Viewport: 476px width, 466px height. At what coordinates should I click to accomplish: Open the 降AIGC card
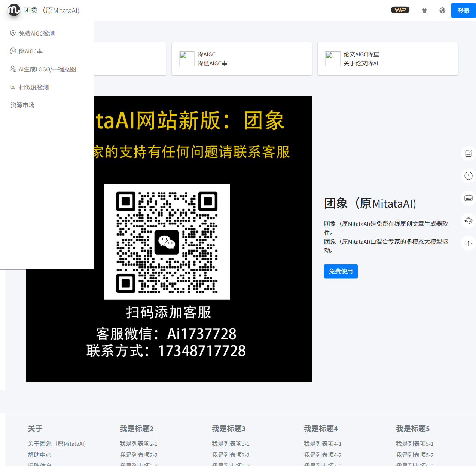(x=242, y=59)
